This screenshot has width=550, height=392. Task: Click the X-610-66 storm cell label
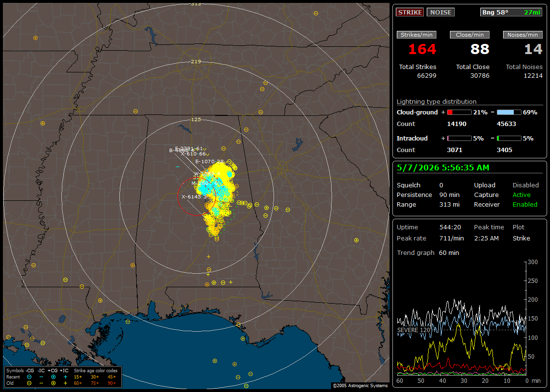tap(193, 154)
